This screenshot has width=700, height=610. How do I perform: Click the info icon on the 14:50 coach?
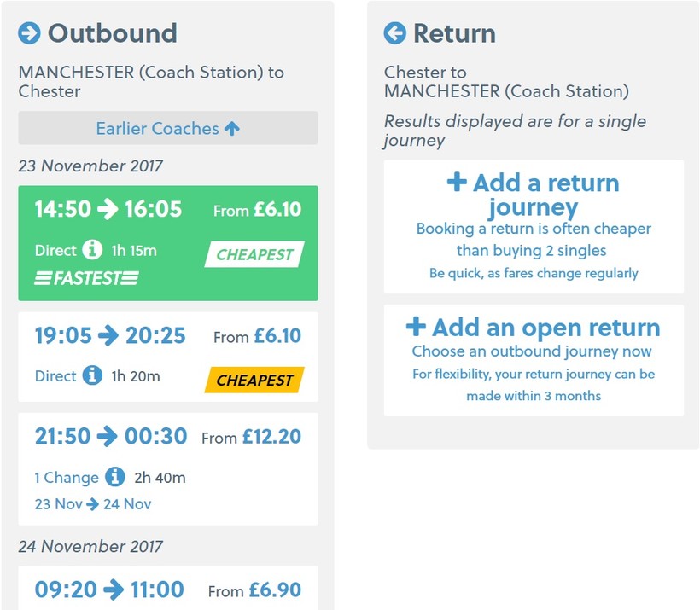[x=92, y=251]
